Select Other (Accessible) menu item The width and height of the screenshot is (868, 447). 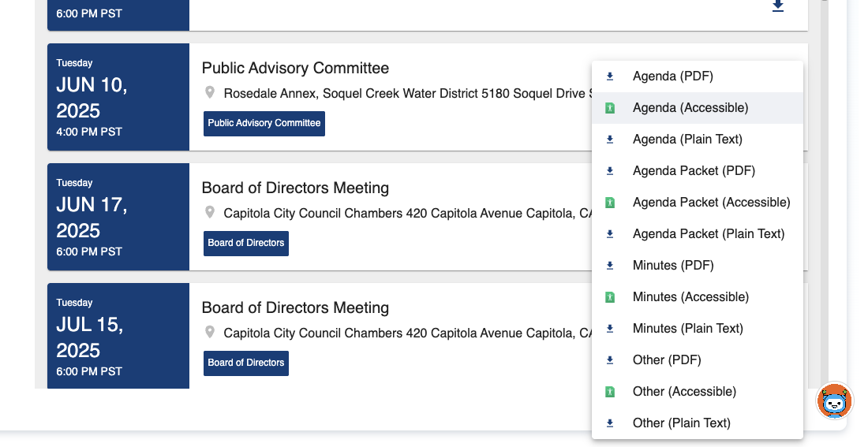(698, 392)
